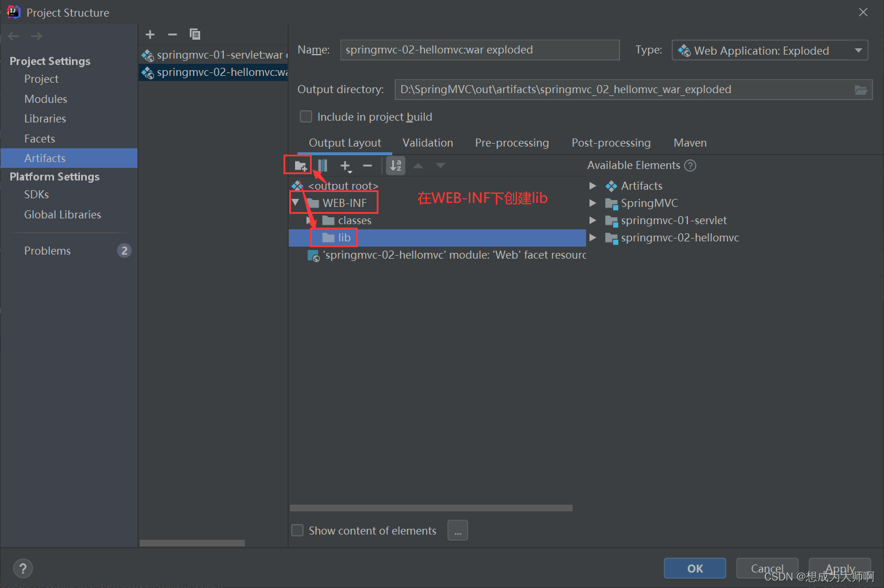
Task: Switch to Output Layout tab
Action: point(345,143)
